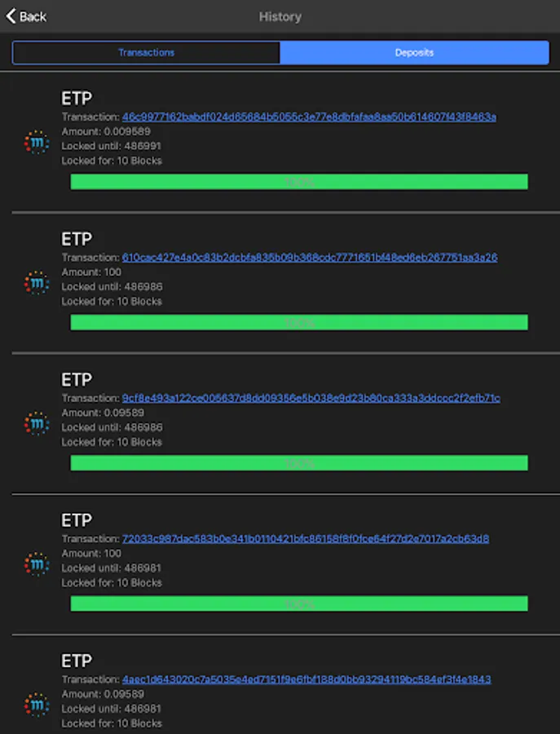The image size is (560, 734).
Task: Click Metaverse logo of 4aec1d6 deposit
Action: [37, 705]
